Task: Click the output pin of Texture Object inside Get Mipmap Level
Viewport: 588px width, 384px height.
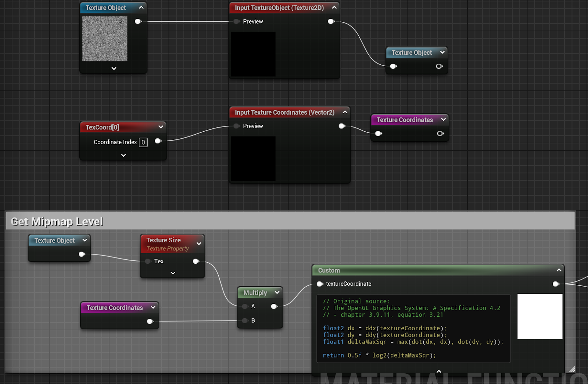Action: pos(82,254)
